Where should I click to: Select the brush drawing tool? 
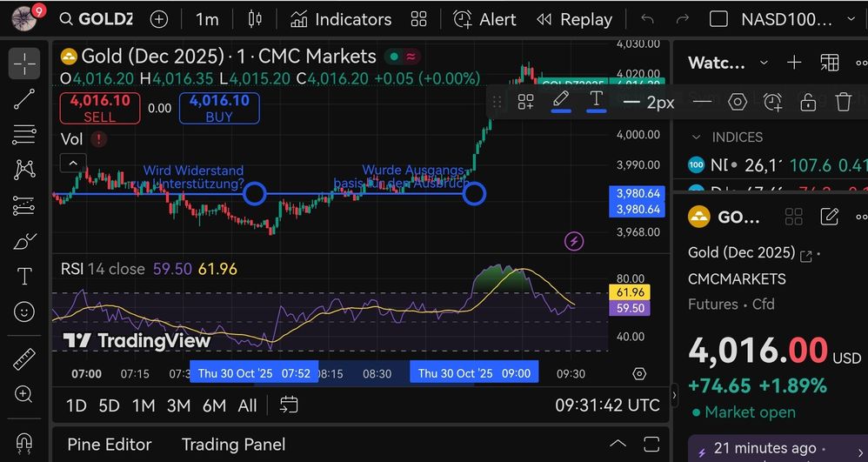(x=23, y=241)
